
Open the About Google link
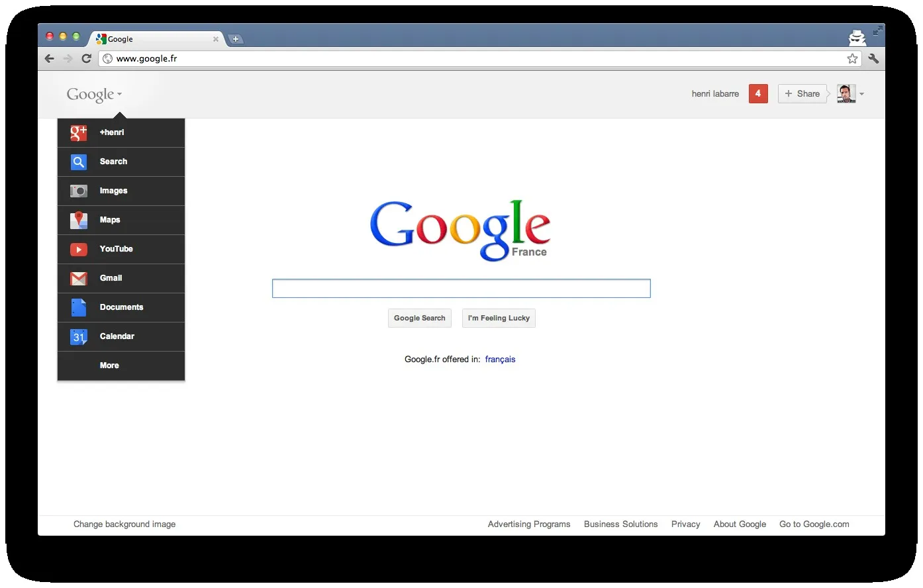tap(740, 524)
